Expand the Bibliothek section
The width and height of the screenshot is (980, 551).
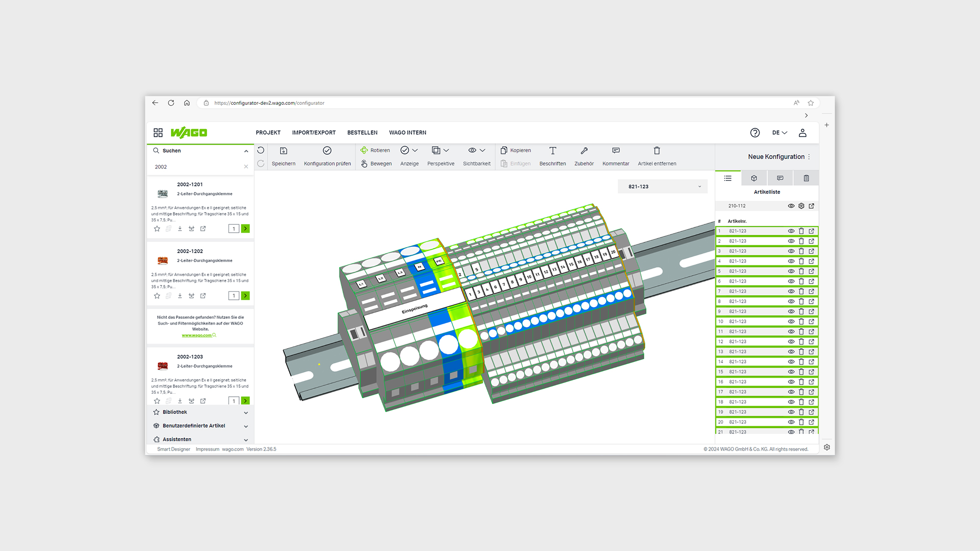pos(246,413)
